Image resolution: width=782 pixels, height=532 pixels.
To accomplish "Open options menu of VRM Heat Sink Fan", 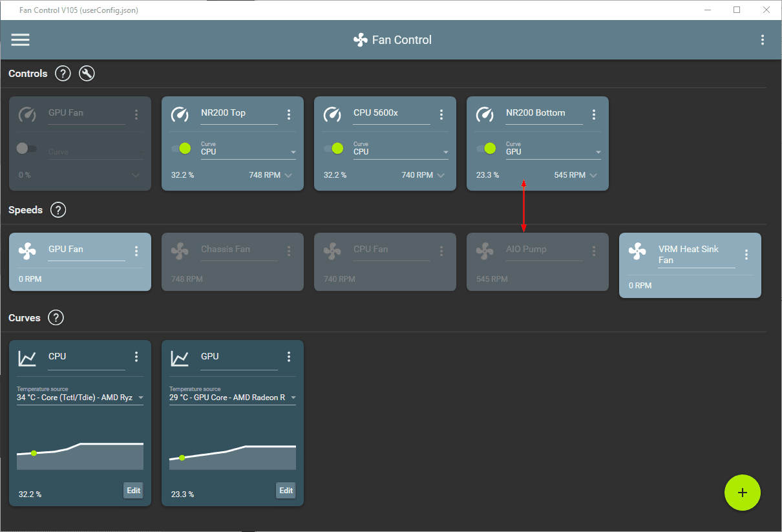I will (746, 255).
